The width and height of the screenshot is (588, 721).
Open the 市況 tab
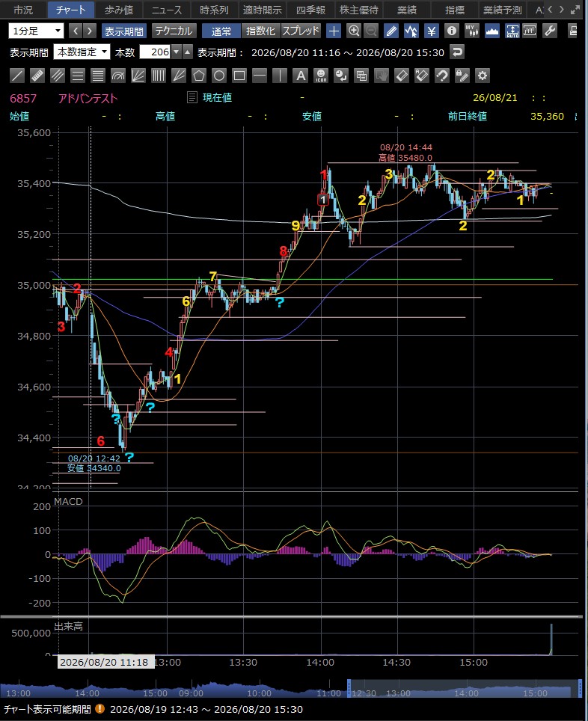tap(23, 10)
